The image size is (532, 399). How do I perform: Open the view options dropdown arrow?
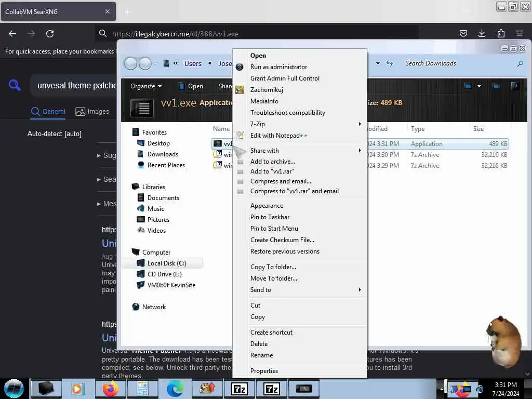tap(479, 86)
